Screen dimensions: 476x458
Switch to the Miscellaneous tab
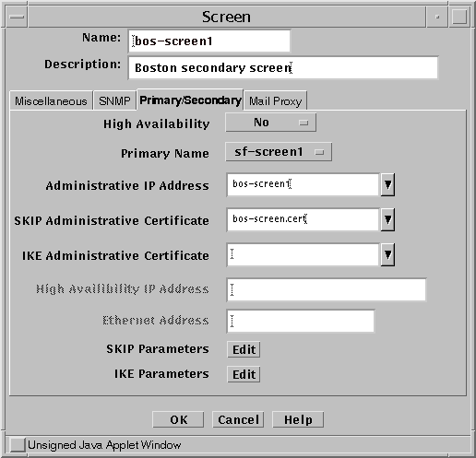coord(51,101)
